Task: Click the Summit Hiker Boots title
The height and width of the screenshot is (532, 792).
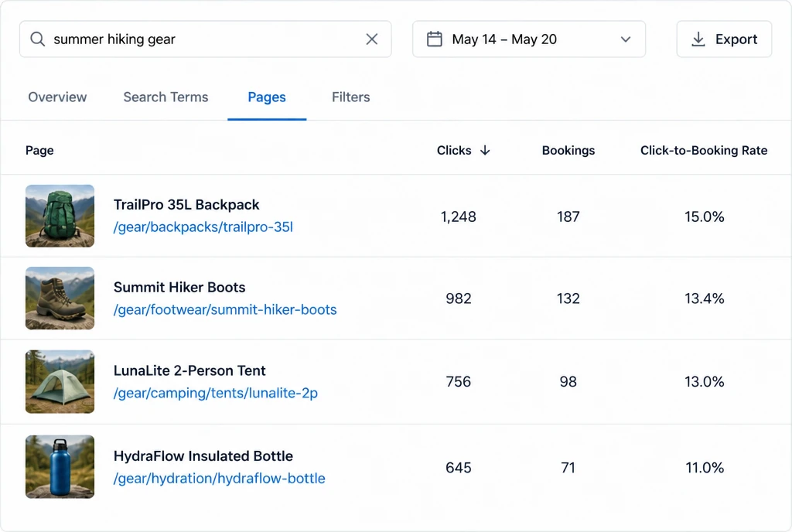Action: (179, 287)
